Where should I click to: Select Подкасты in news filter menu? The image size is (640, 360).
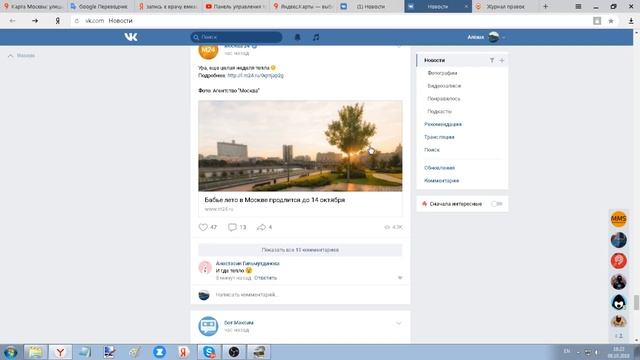click(x=439, y=111)
